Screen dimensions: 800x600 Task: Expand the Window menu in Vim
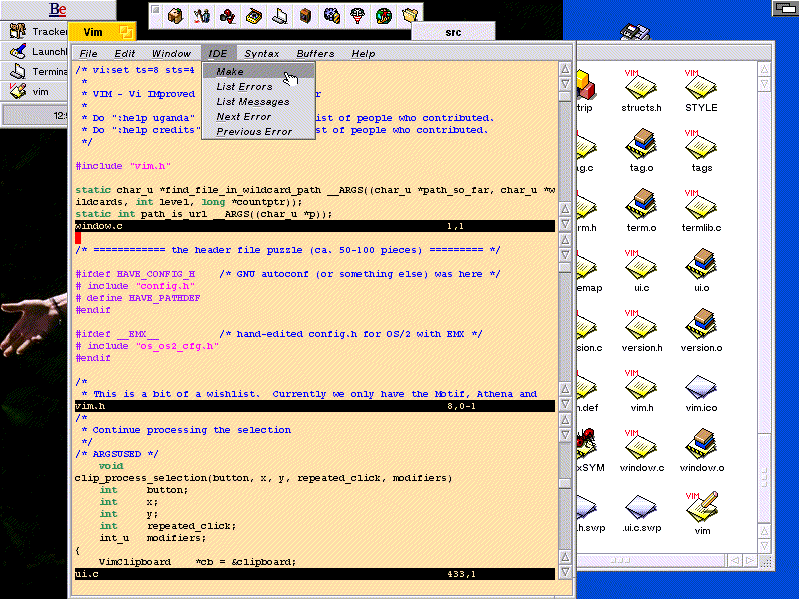(171, 53)
